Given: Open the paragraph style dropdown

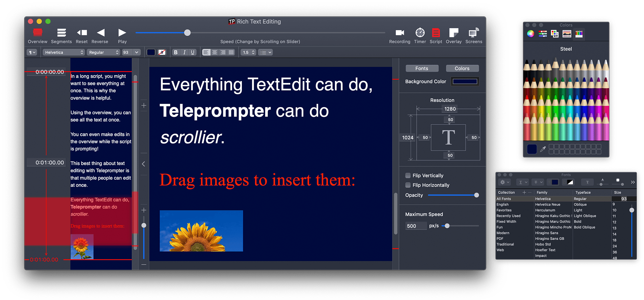Looking at the screenshot, I should pos(32,52).
